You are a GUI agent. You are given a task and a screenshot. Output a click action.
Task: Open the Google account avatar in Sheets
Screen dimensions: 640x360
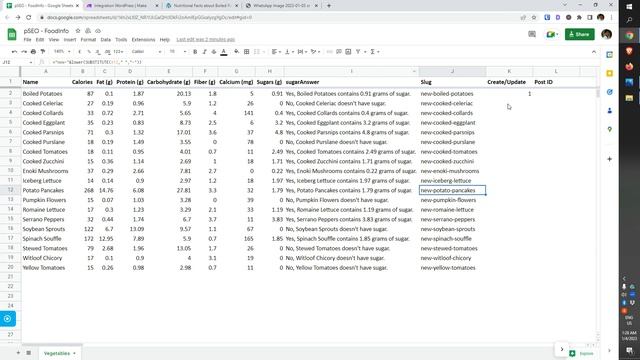point(607,34)
